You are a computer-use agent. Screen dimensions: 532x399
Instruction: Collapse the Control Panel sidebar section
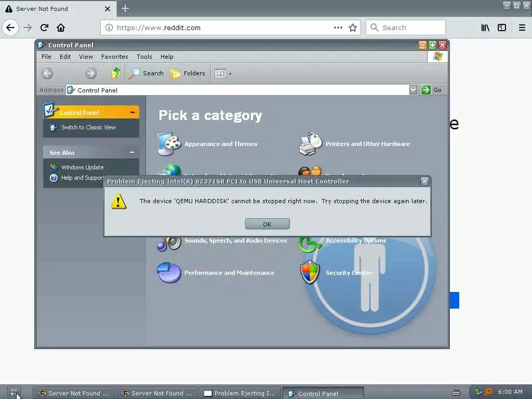click(132, 112)
